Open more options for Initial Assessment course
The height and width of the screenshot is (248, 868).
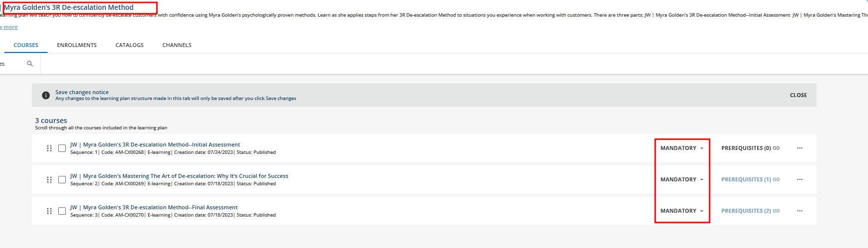tap(800, 148)
